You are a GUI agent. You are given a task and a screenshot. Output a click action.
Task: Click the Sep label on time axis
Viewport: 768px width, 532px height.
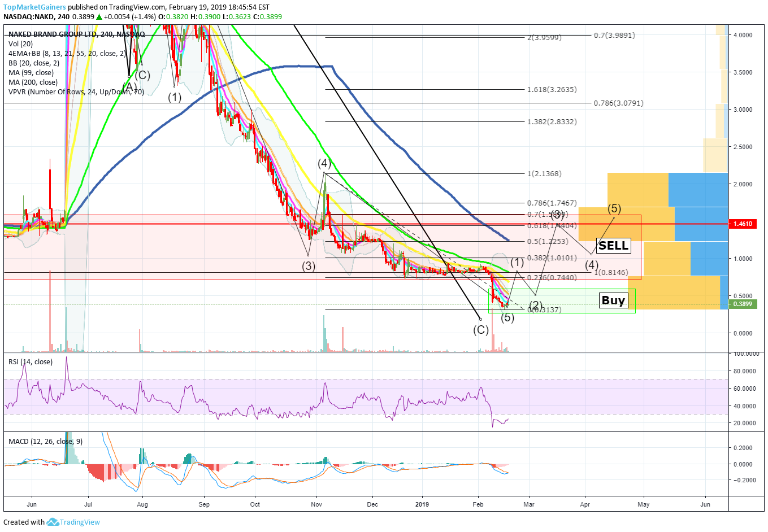tap(204, 504)
